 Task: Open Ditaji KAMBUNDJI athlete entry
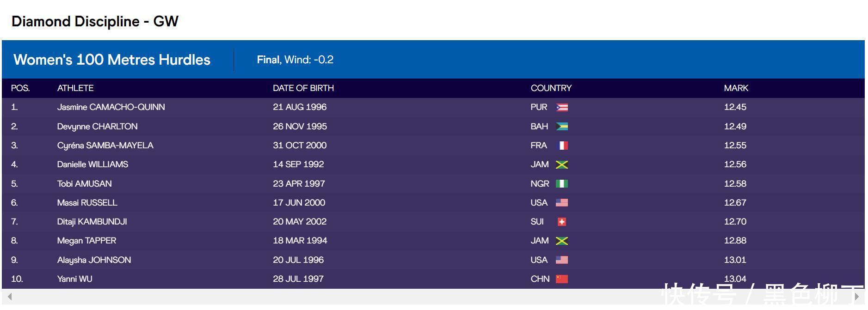click(x=92, y=222)
